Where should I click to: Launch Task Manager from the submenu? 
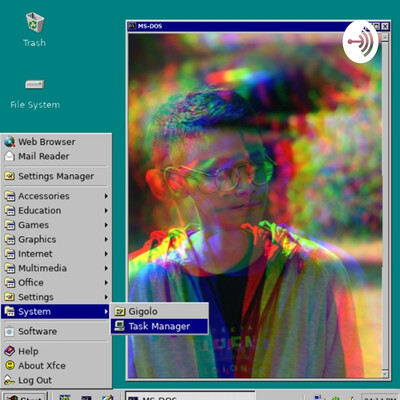click(160, 326)
